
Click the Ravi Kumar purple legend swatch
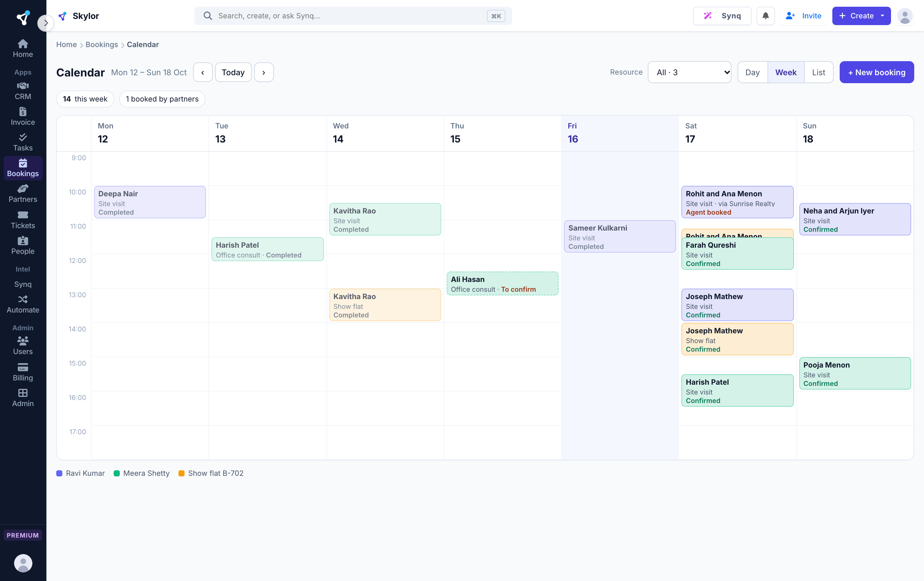pos(59,473)
